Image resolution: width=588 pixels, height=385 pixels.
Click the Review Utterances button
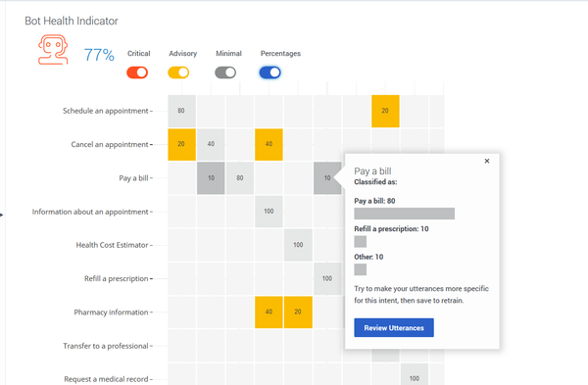[394, 327]
